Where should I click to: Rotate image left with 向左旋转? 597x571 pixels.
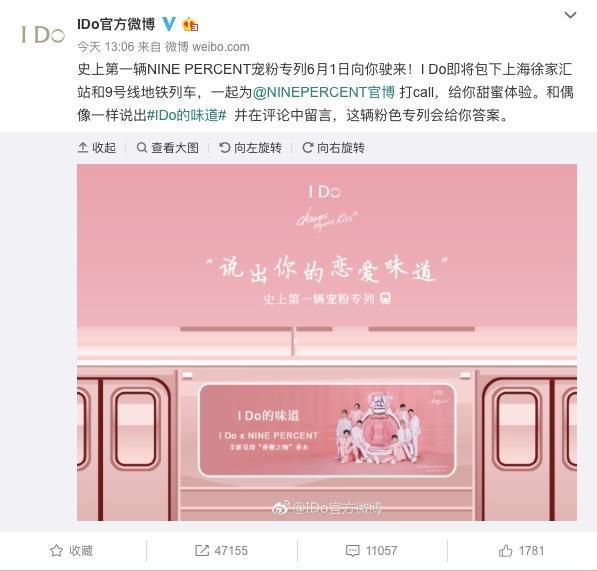(x=251, y=148)
